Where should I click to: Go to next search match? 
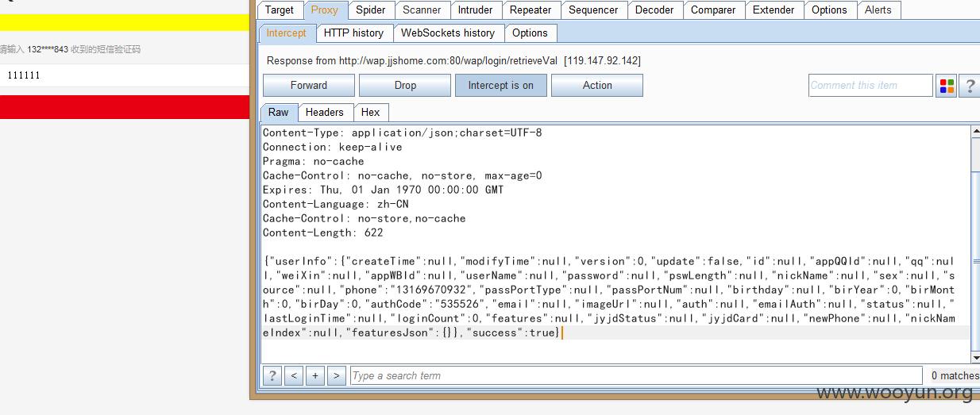(337, 375)
